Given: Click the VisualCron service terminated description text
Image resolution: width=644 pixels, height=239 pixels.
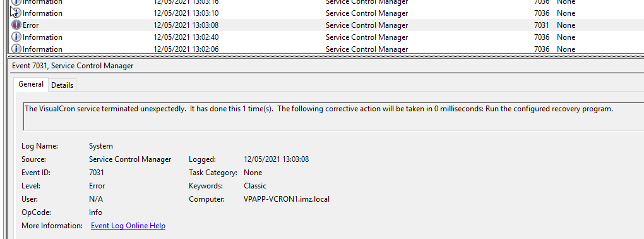Looking at the screenshot, I should coord(319,109).
